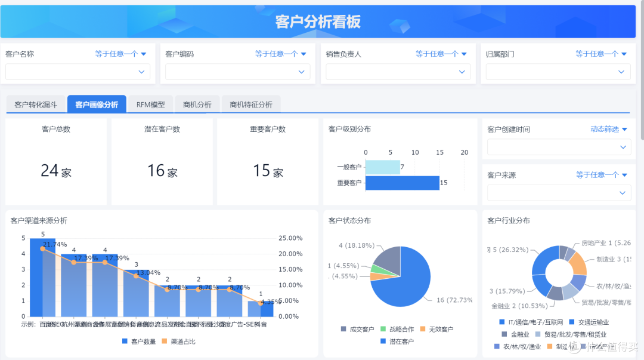Image resolution: width=644 pixels, height=360 pixels.
Task: Toggle 交通运输业 legend item
Action: [589, 322]
